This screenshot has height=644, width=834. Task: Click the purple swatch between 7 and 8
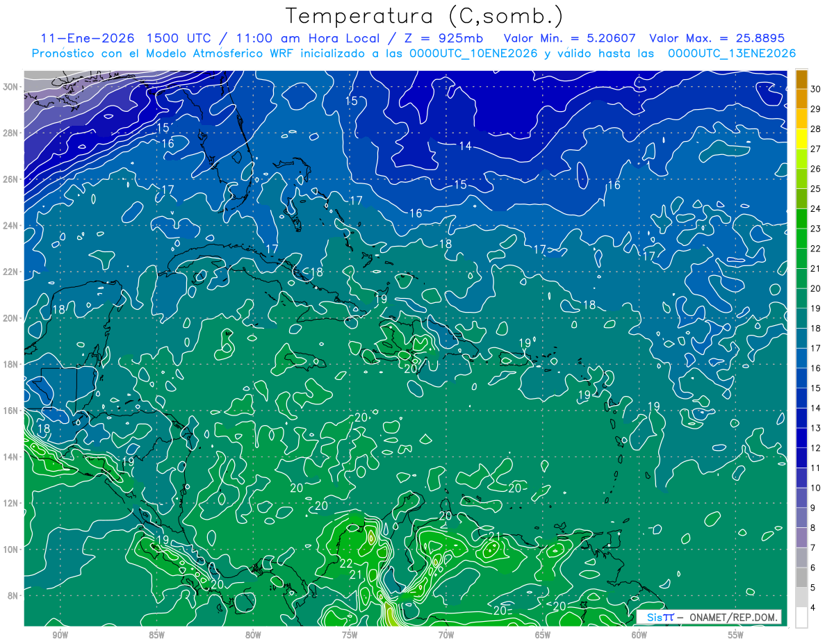pyautogui.click(x=801, y=538)
